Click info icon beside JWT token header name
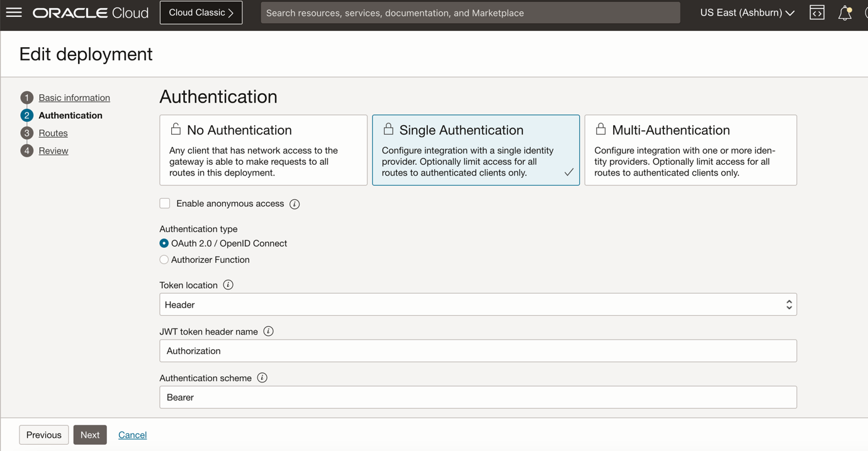This screenshot has width=868, height=451. pyautogui.click(x=268, y=331)
